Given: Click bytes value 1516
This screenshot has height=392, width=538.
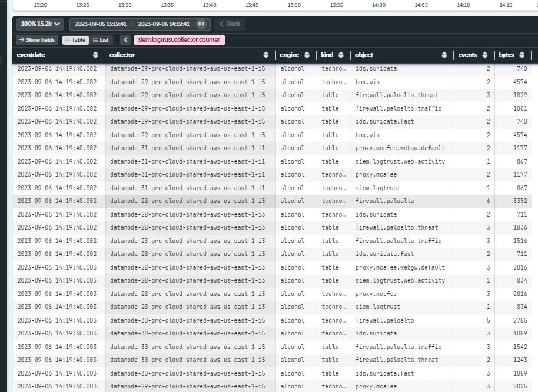Looking at the screenshot, I should click(520, 241).
